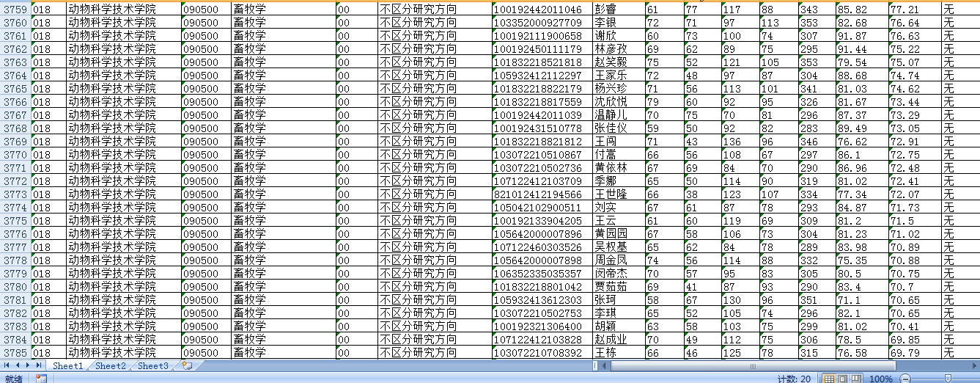Click the 计数: 20 status entry

click(x=794, y=379)
